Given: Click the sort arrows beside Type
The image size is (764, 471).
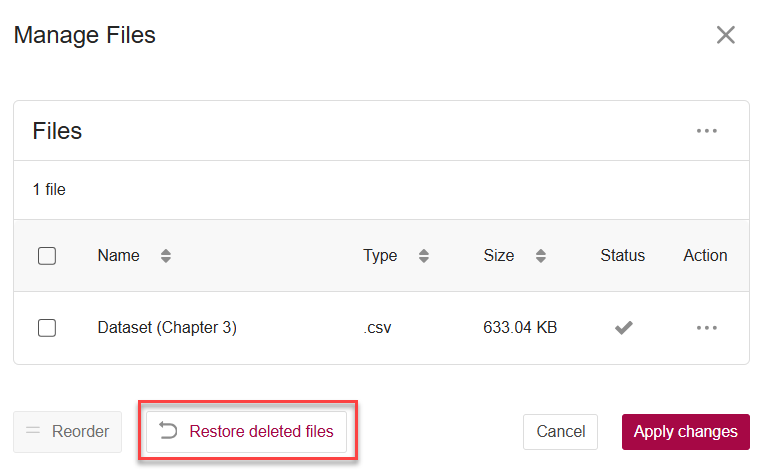Looking at the screenshot, I should point(424,256).
